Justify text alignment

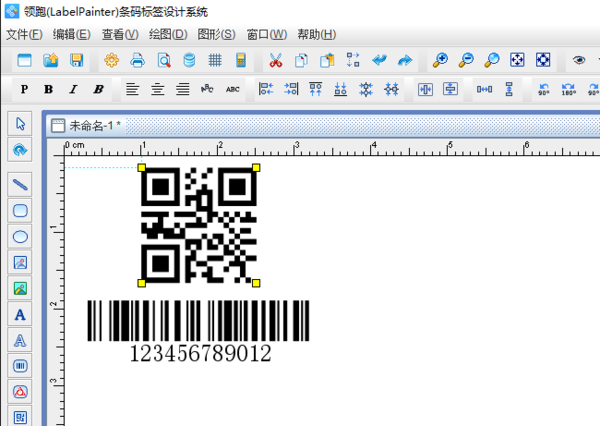tap(183, 89)
